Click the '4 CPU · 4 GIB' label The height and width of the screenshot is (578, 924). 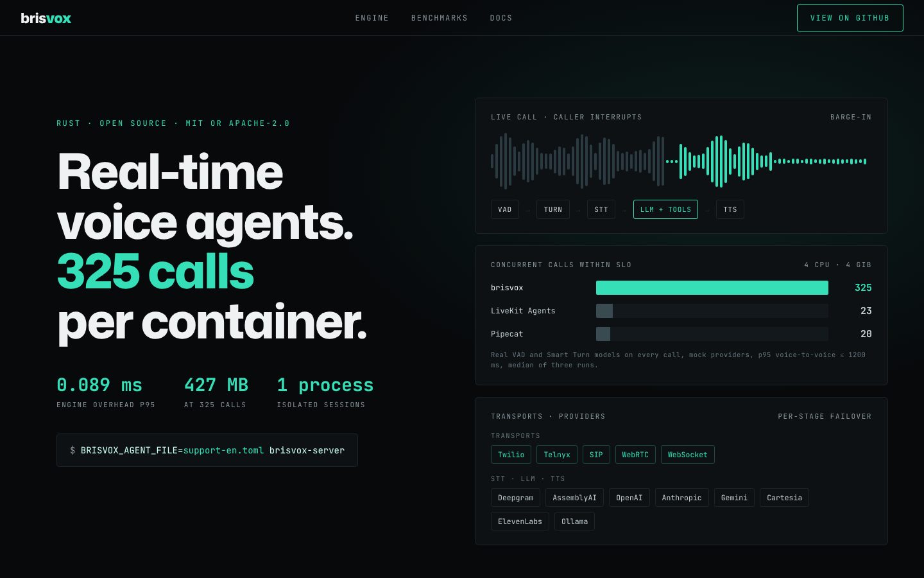(837, 265)
